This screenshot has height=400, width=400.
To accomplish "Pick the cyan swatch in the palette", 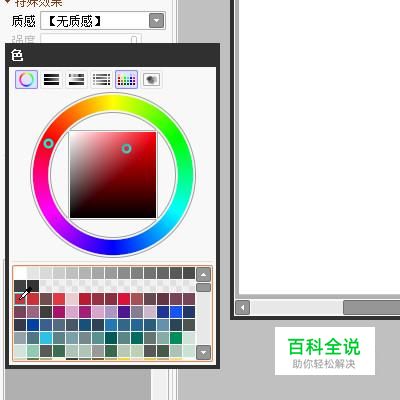I will point(46,338).
